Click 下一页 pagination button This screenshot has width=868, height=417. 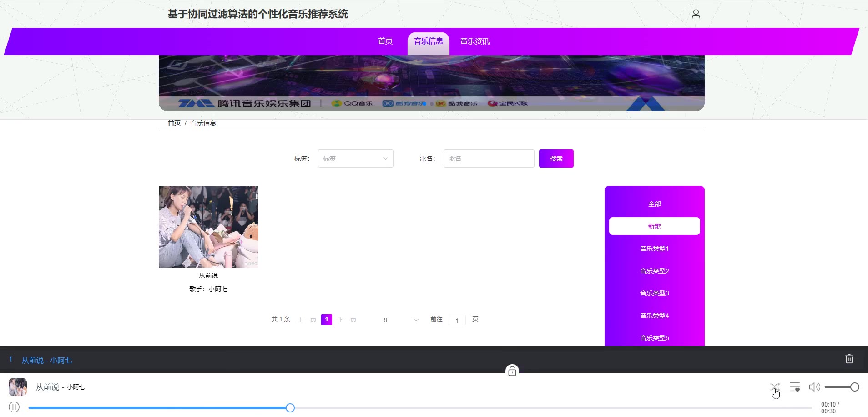[x=347, y=320]
